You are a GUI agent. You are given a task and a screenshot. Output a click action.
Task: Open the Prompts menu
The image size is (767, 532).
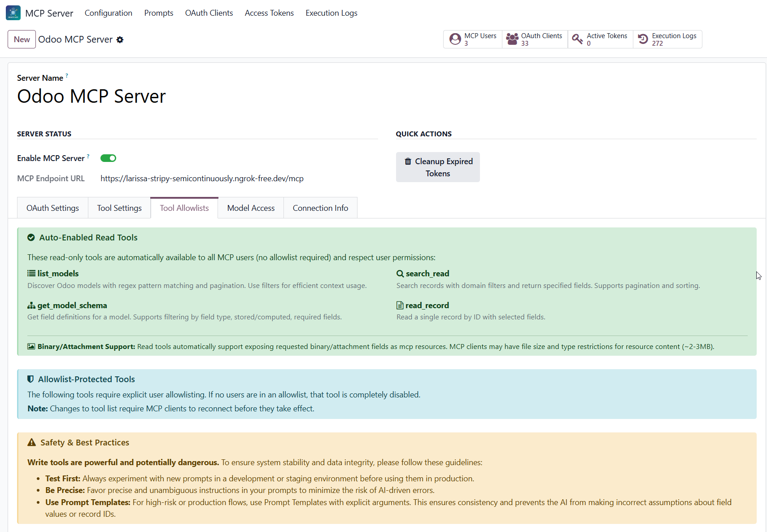(x=159, y=13)
